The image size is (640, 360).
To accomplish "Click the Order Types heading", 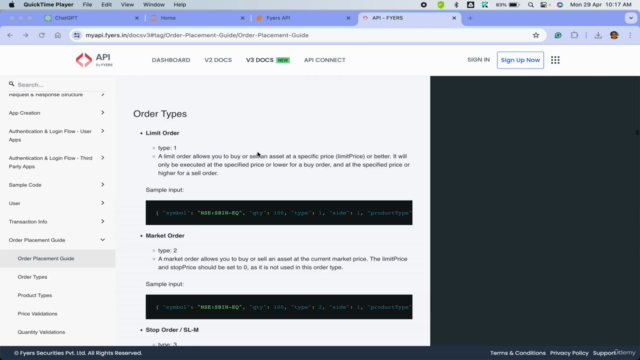I will point(160,114).
